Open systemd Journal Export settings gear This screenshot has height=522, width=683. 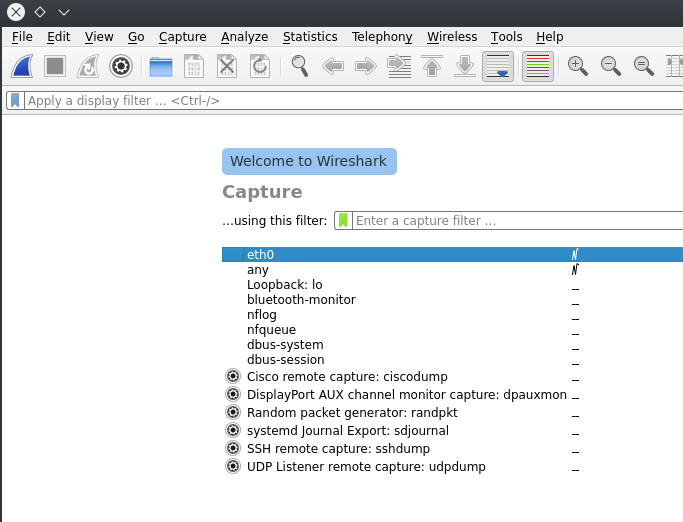click(x=233, y=430)
